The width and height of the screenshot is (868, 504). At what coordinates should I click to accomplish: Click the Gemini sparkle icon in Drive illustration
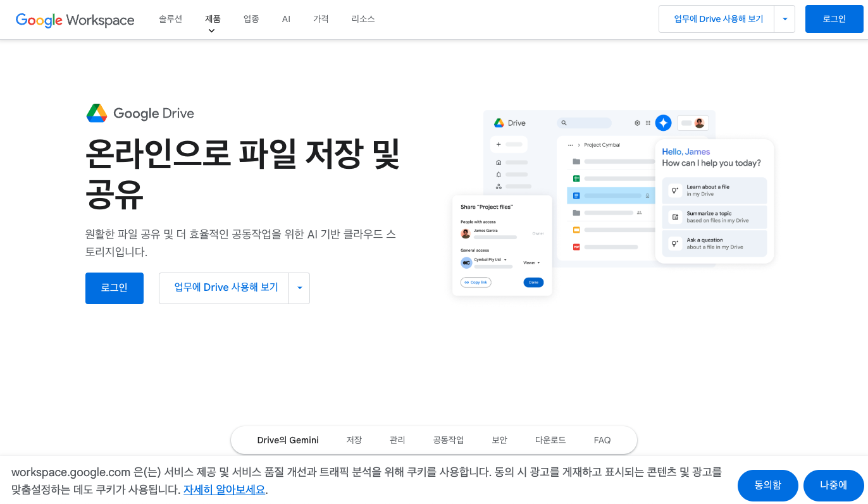(663, 123)
